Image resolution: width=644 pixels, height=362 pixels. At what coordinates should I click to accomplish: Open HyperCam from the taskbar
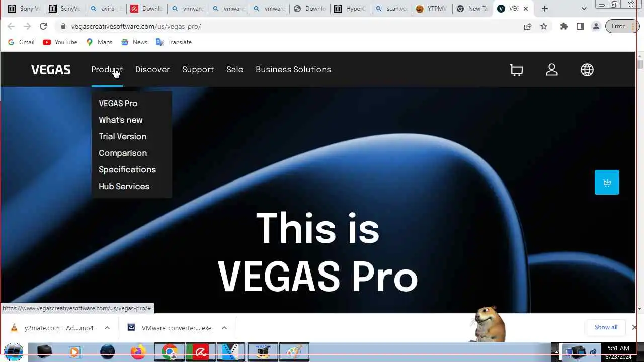(x=263, y=351)
